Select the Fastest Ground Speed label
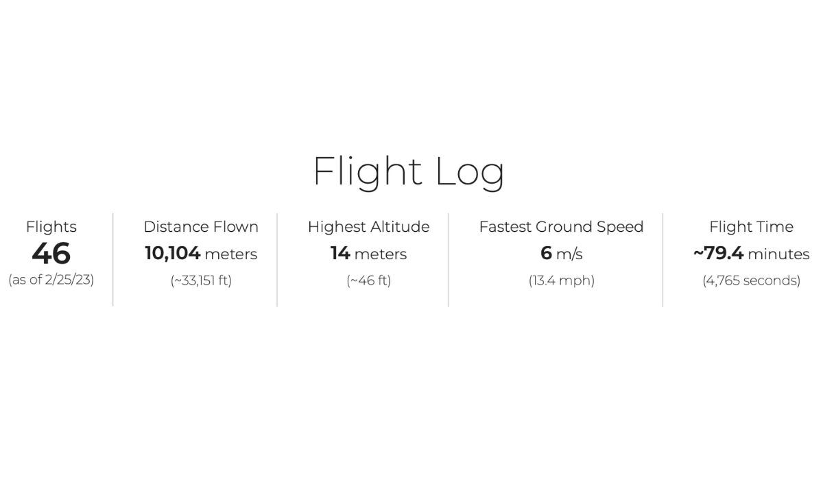The height and width of the screenshot is (504, 823). (x=561, y=227)
